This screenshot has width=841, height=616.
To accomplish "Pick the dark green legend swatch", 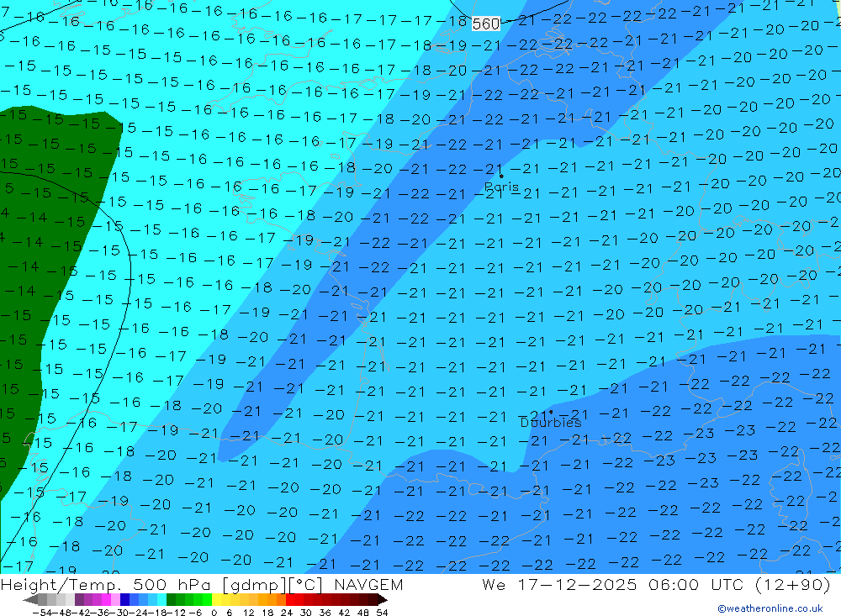I will (171, 600).
